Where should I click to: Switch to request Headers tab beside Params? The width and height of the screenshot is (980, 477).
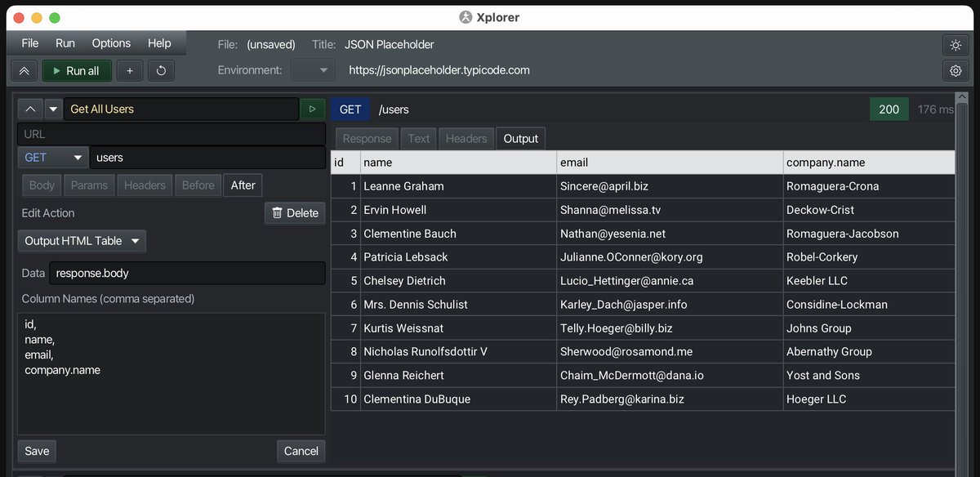click(145, 185)
